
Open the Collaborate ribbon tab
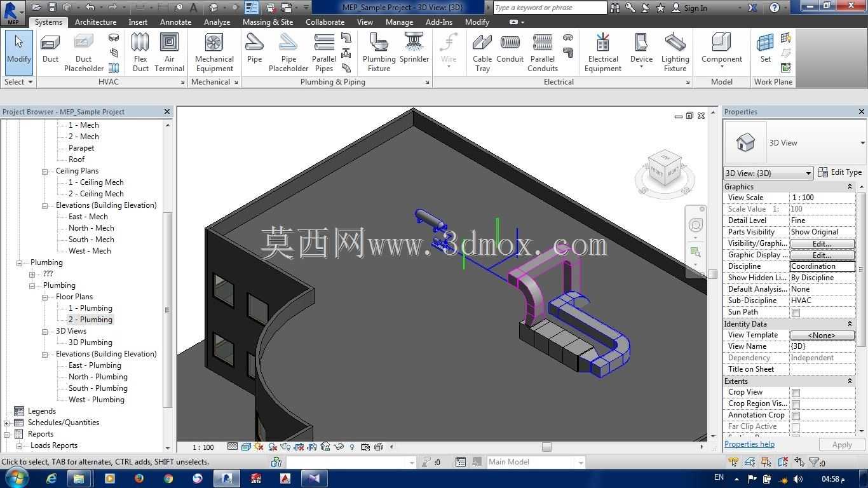(325, 22)
